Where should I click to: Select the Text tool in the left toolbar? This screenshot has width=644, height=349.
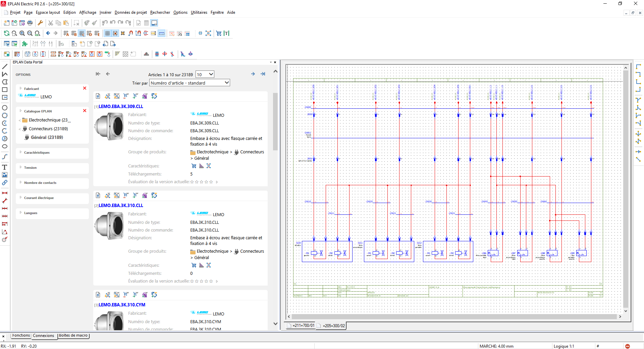click(x=5, y=167)
